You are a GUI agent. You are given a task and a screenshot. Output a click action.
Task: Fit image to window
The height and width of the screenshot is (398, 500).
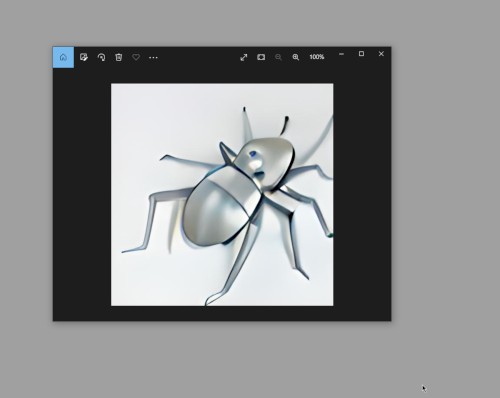click(x=261, y=57)
